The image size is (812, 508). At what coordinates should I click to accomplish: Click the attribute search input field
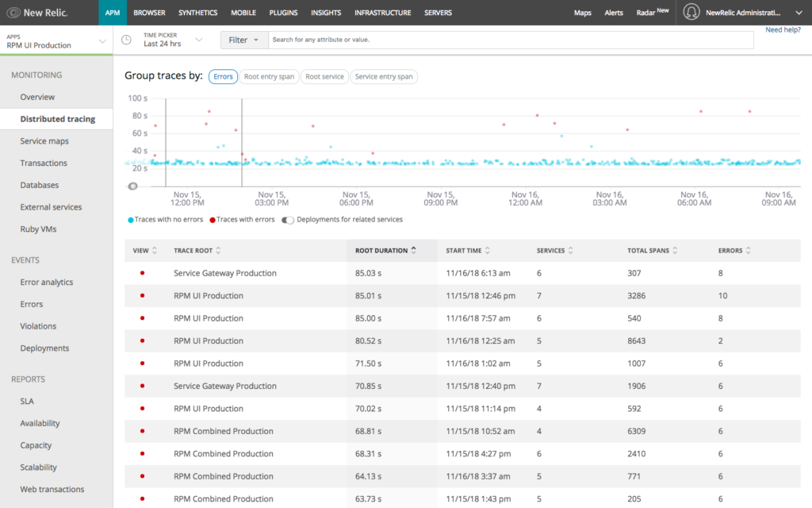511,40
